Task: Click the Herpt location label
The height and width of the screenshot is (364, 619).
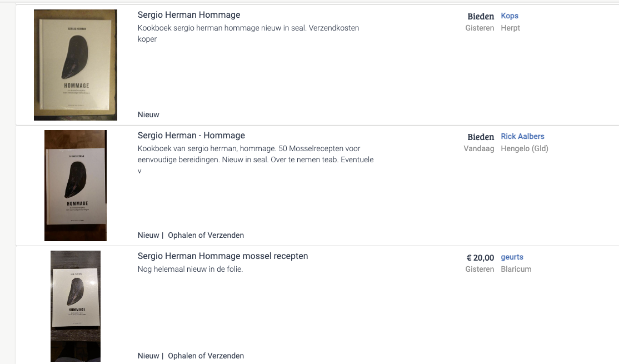Action: point(510,28)
